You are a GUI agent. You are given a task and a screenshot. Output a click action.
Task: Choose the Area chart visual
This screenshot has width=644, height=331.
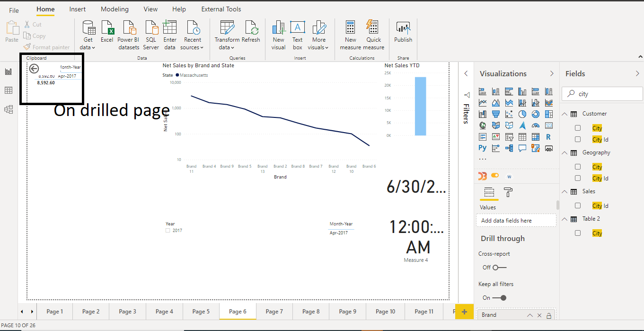(496, 103)
